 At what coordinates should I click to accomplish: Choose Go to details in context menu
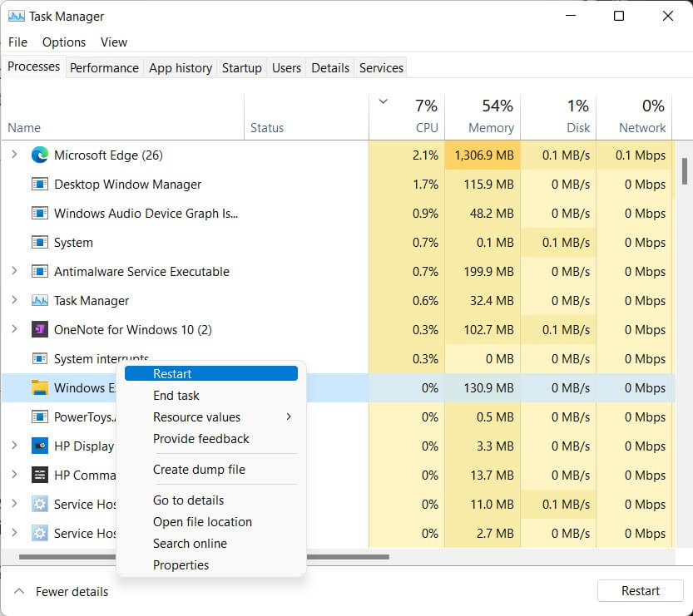(211, 500)
